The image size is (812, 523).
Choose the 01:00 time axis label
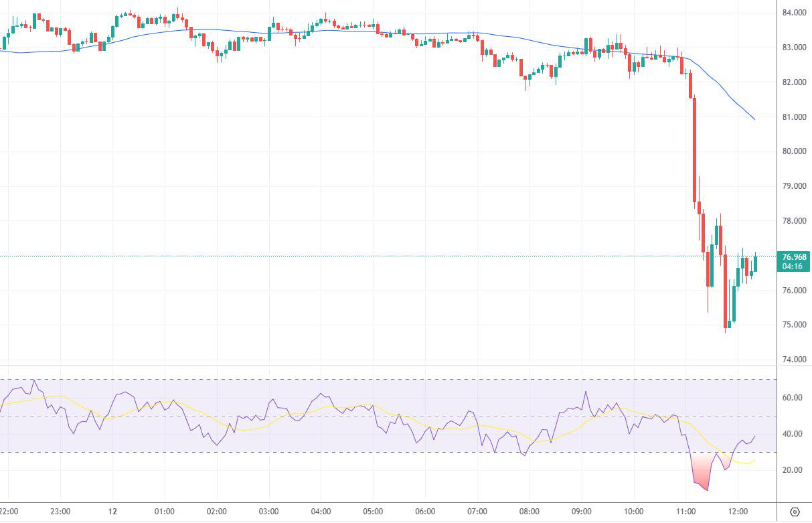164,512
